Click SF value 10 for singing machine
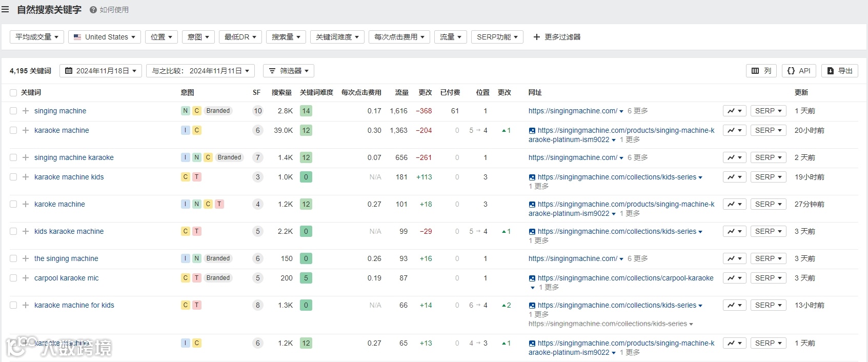This screenshot has width=868, height=362. click(x=258, y=111)
